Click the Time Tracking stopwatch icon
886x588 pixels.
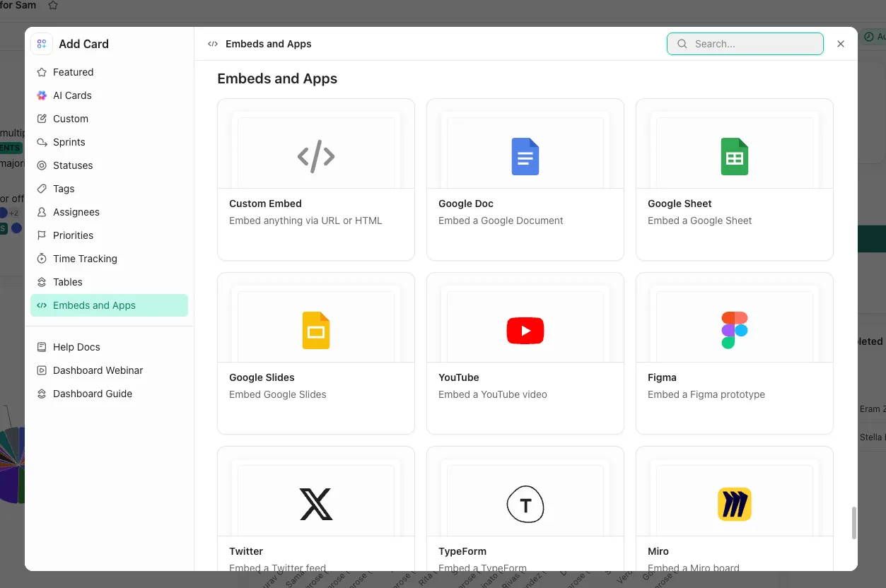(x=42, y=259)
